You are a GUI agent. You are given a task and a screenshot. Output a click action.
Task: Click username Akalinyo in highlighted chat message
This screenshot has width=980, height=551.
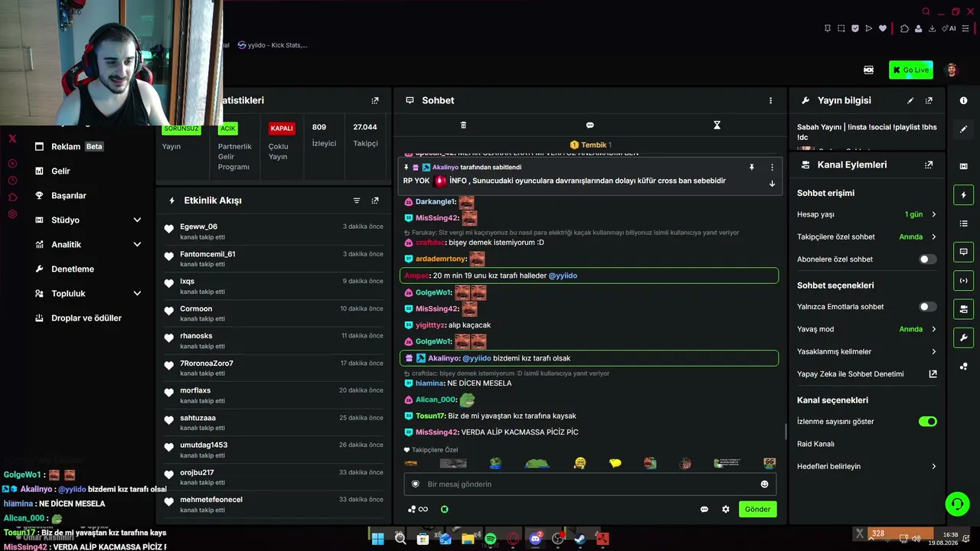tap(444, 358)
